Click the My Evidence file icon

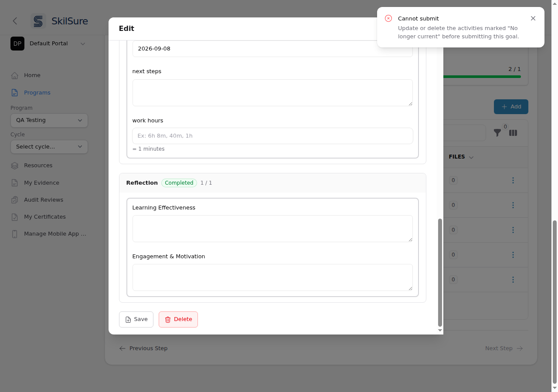tap(15, 183)
